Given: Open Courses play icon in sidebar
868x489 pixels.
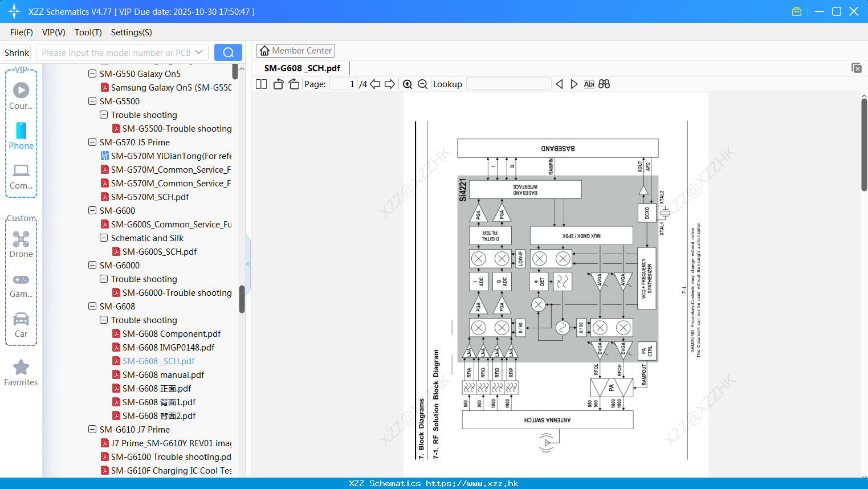Looking at the screenshot, I should tap(21, 90).
